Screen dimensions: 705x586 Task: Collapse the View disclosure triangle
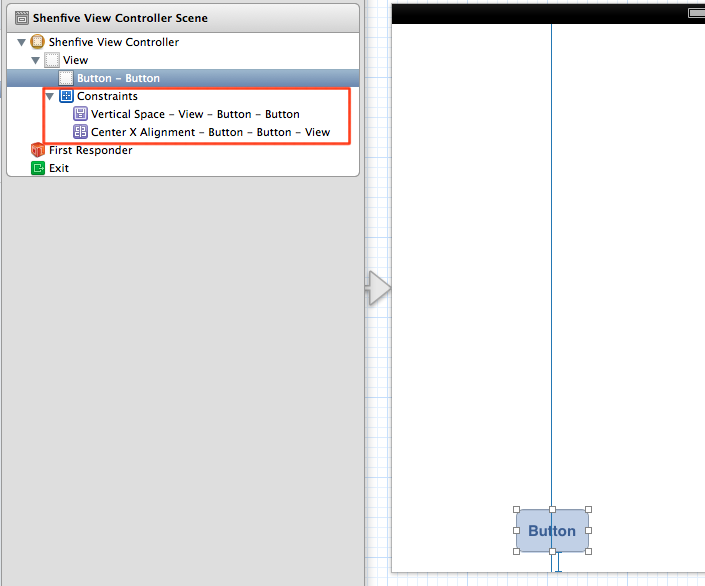[x=36, y=60]
